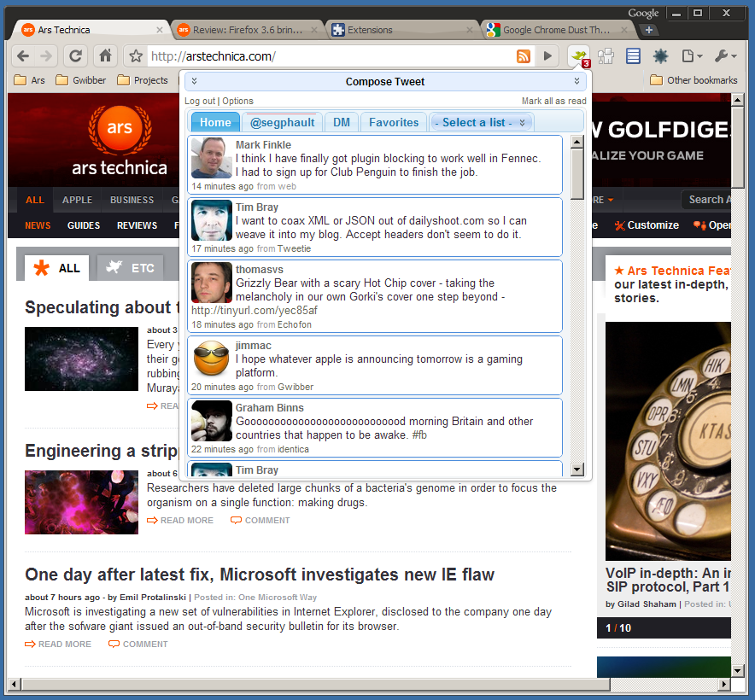Screen dimensions: 755x700
Task: Switch to Google Chrome Dust Theme tab
Action: [x=557, y=30]
